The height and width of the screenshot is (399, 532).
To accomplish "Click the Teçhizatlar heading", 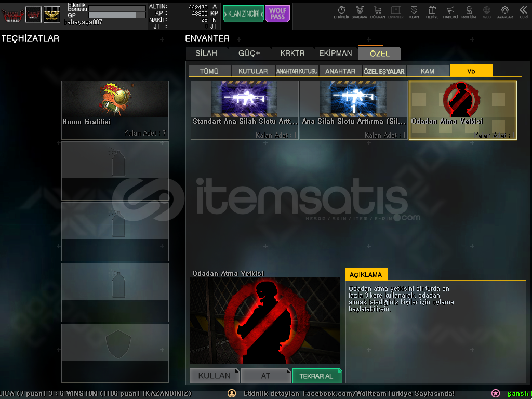I will click(30, 38).
